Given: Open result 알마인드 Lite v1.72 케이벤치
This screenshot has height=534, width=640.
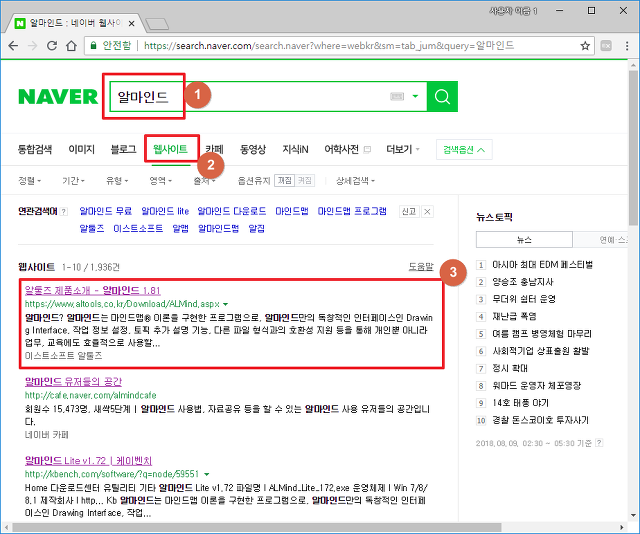Looking at the screenshot, I should (88, 461).
